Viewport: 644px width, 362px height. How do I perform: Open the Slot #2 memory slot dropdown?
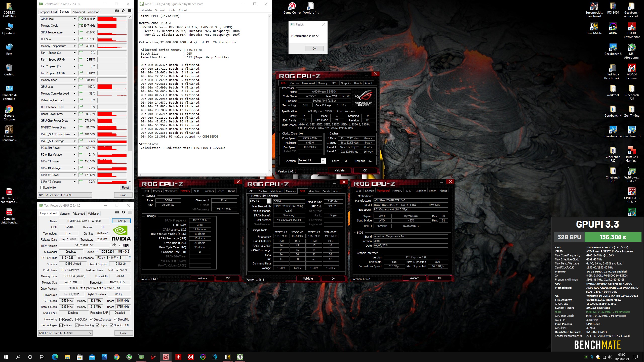pyautogui.click(x=260, y=201)
